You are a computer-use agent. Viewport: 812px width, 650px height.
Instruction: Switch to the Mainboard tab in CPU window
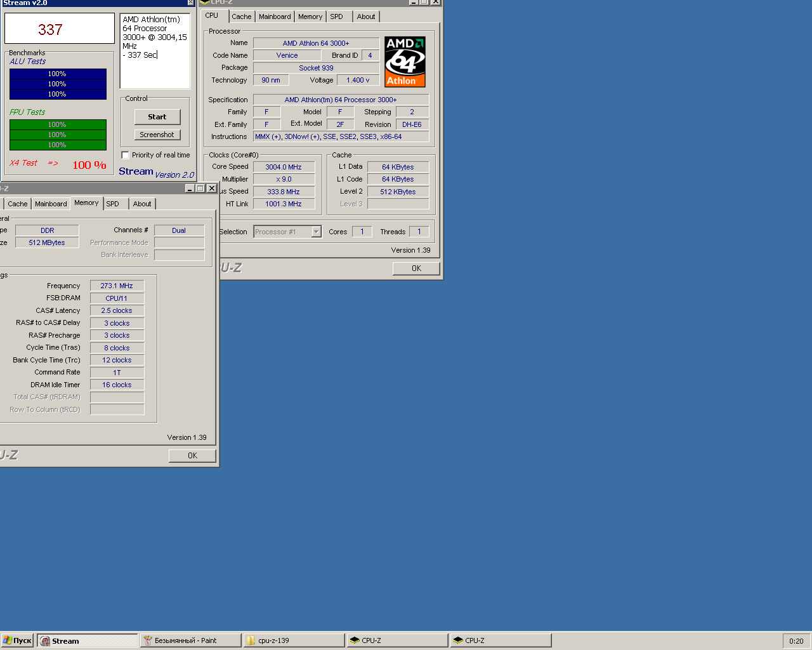[x=275, y=17]
